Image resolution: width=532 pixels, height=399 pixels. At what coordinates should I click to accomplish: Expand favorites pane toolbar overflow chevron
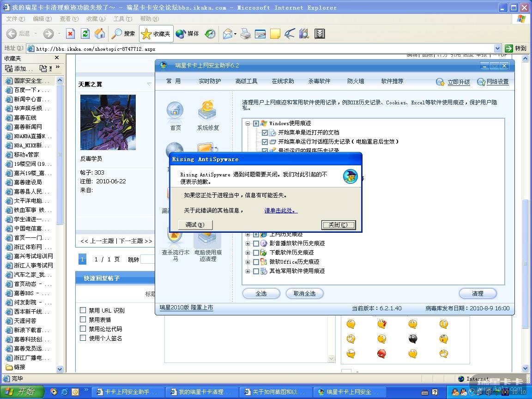point(58,67)
